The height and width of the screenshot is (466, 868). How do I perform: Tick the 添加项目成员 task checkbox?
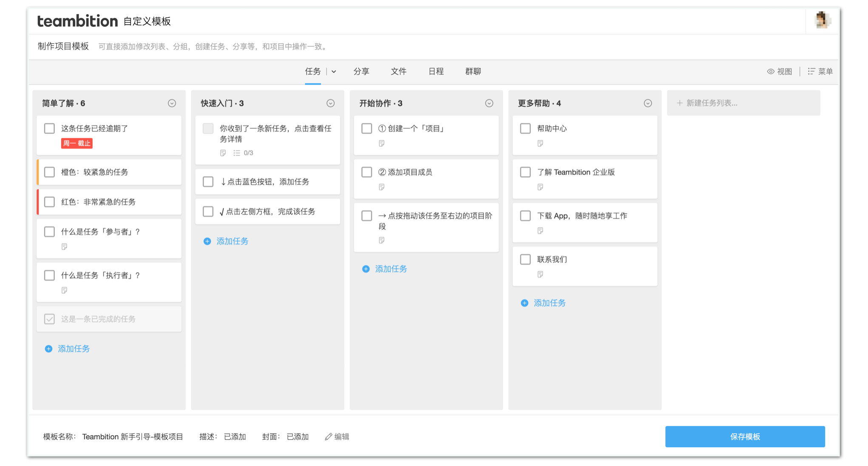(367, 172)
